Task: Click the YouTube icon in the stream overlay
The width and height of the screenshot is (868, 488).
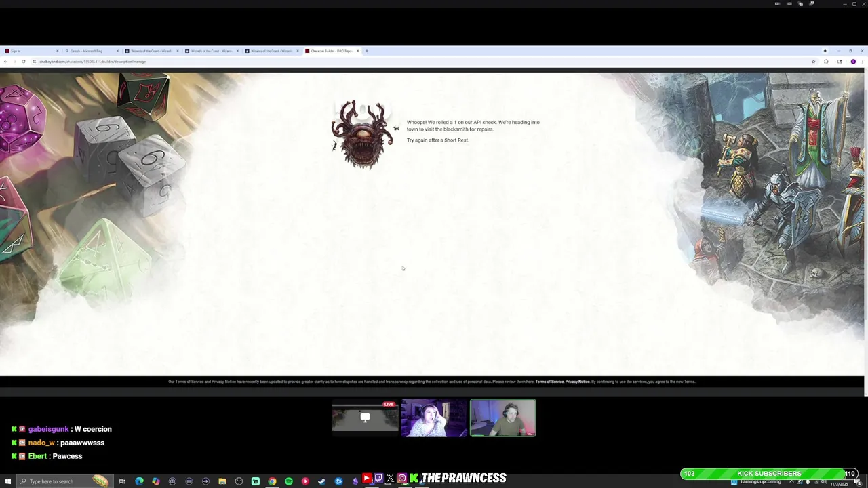Action: tap(366, 478)
